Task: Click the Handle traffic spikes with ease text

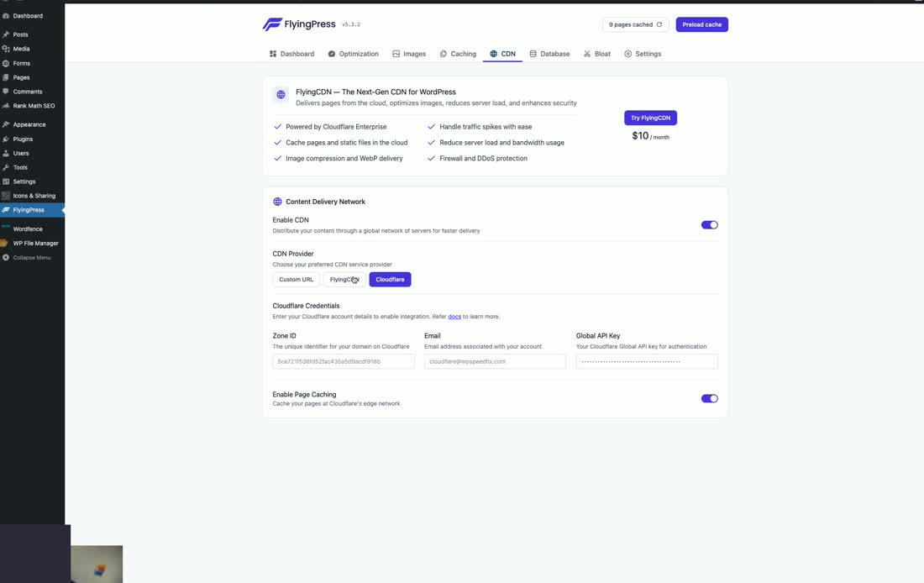Action: coord(486,127)
